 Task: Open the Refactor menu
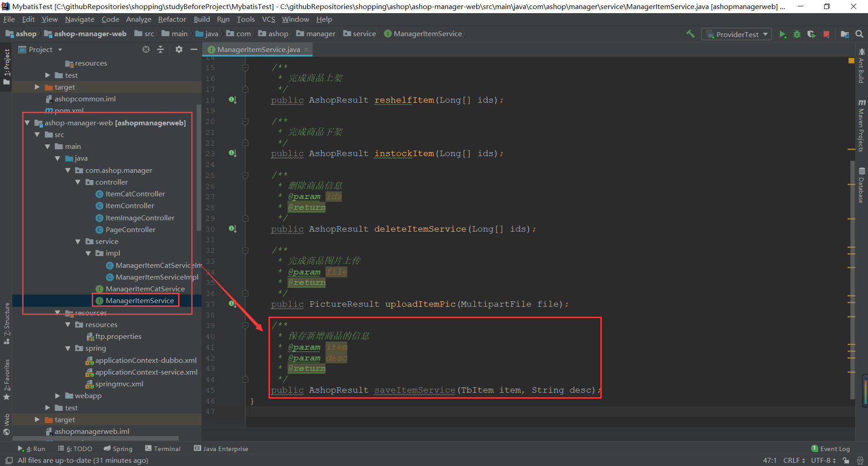coord(172,19)
